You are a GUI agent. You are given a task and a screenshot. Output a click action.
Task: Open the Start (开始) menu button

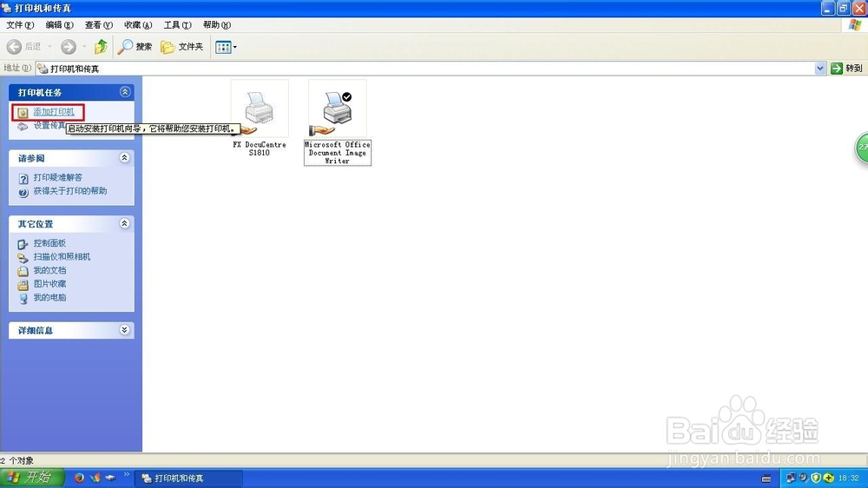coord(32,478)
